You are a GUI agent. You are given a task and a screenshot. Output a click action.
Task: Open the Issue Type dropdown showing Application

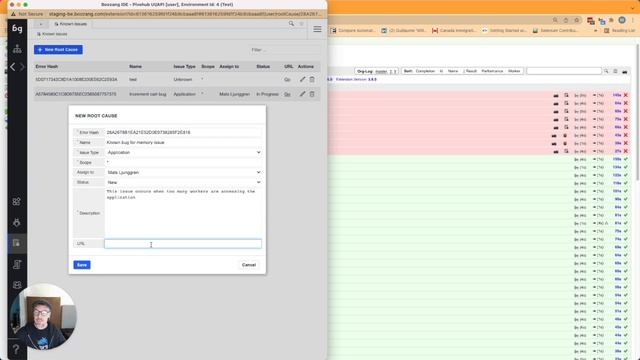click(x=183, y=152)
